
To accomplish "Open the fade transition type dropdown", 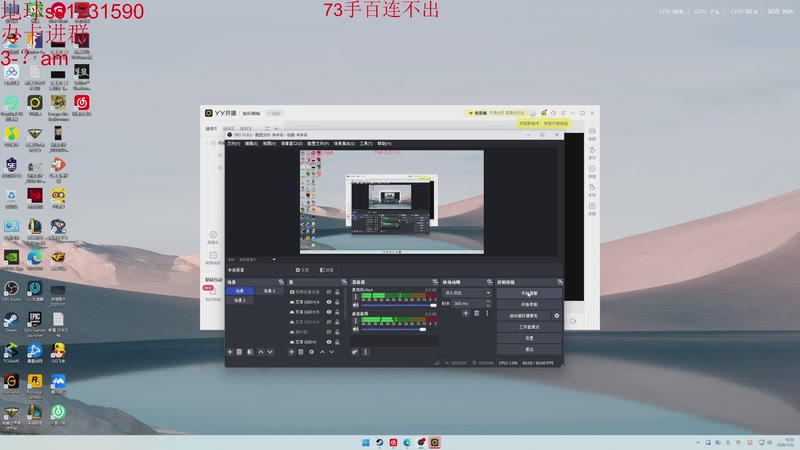I will pyautogui.click(x=467, y=293).
